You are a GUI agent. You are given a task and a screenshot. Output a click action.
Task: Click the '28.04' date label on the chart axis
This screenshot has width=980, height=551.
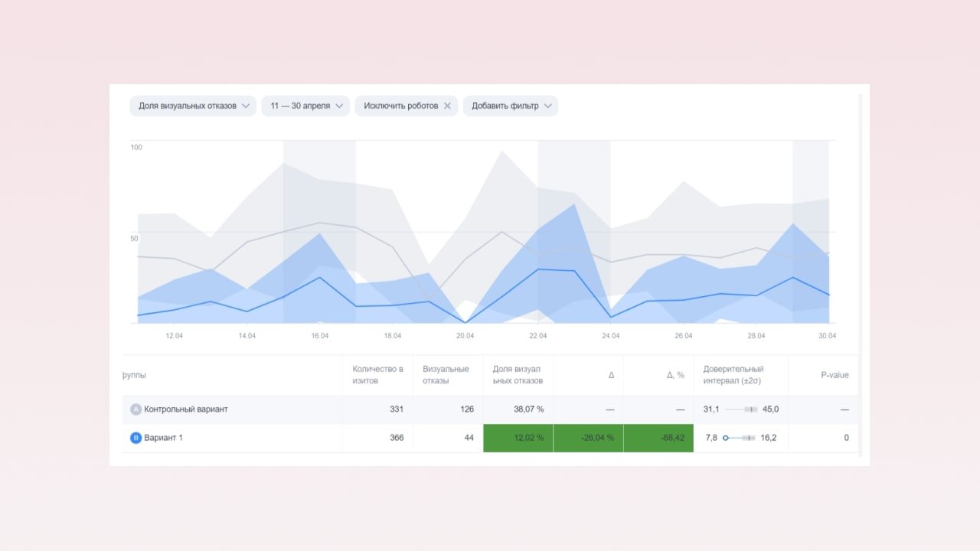point(756,336)
